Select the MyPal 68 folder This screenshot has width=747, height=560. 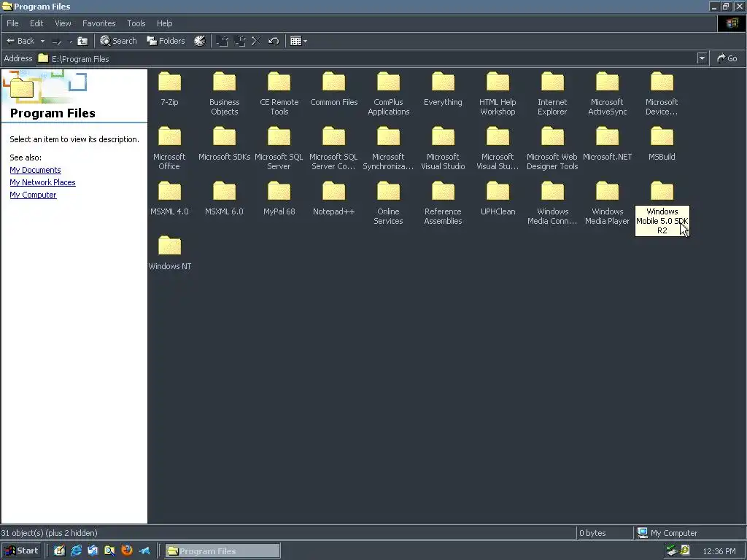(x=279, y=198)
